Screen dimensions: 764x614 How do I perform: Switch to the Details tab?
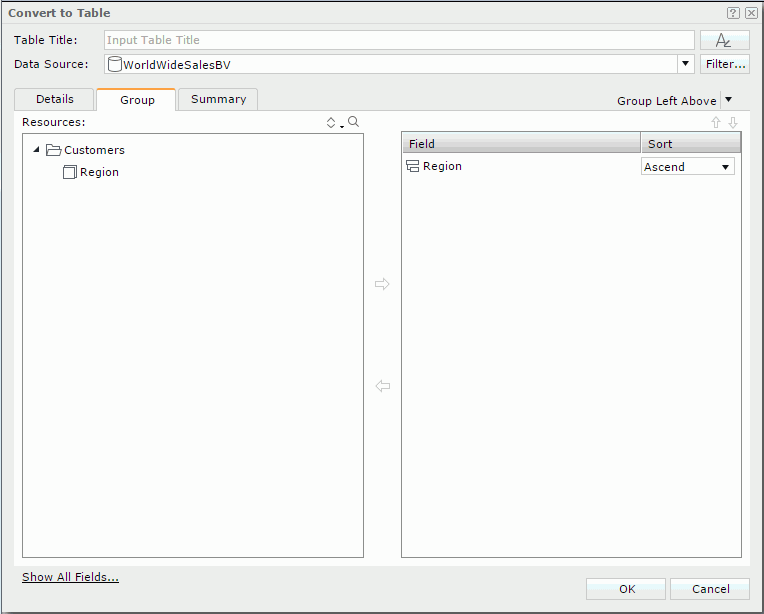(54, 99)
